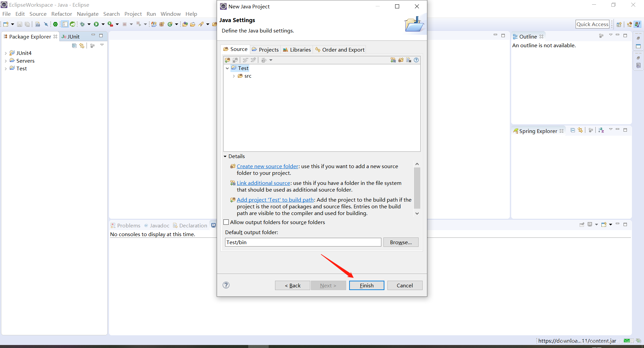This screenshot has width=644, height=348.
Task: Click the Finish button
Action: [367, 285]
